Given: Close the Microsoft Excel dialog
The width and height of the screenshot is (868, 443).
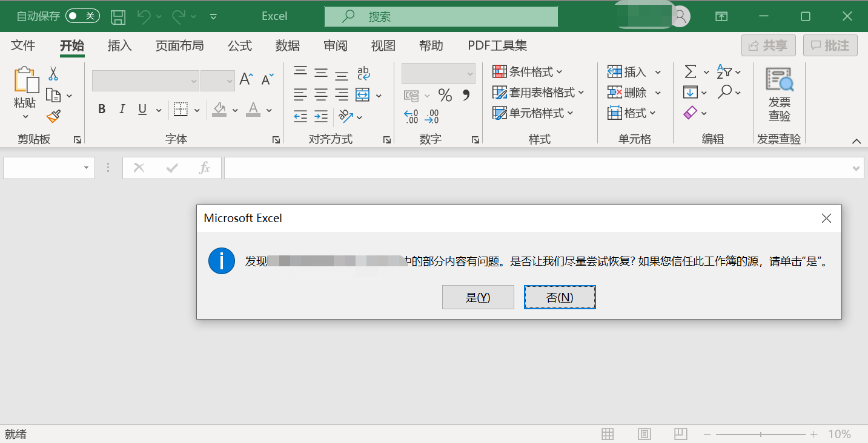Looking at the screenshot, I should (826, 218).
